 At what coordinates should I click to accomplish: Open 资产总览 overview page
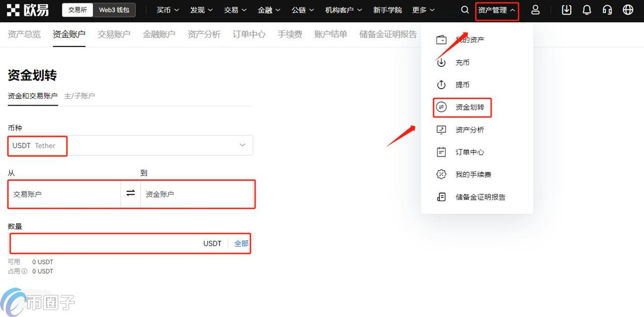24,35
